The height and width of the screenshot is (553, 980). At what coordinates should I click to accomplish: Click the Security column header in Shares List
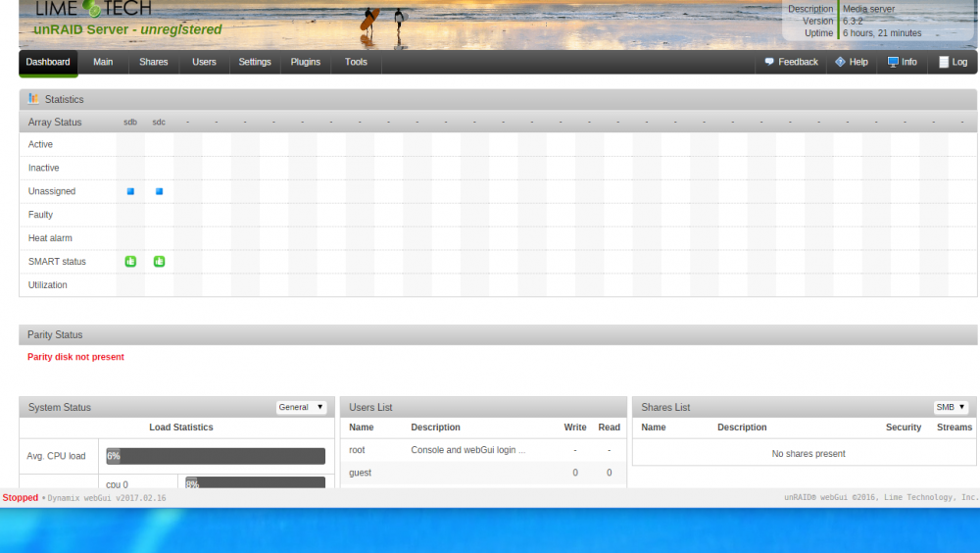point(904,427)
